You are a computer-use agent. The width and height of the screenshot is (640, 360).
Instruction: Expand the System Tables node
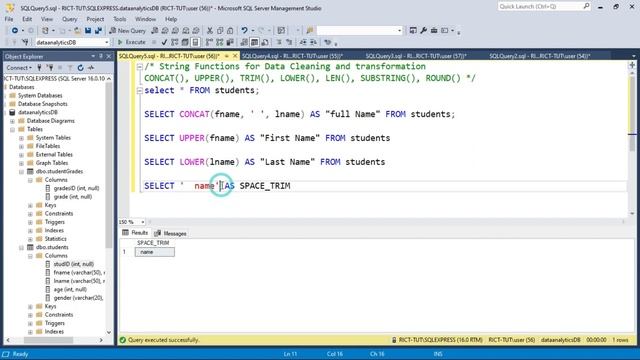pyautogui.click(x=21, y=138)
